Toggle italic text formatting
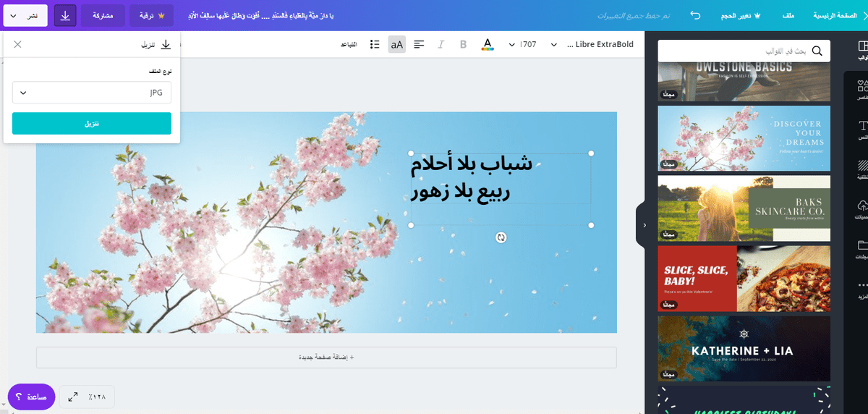The height and width of the screenshot is (414, 868). click(441, 45)
